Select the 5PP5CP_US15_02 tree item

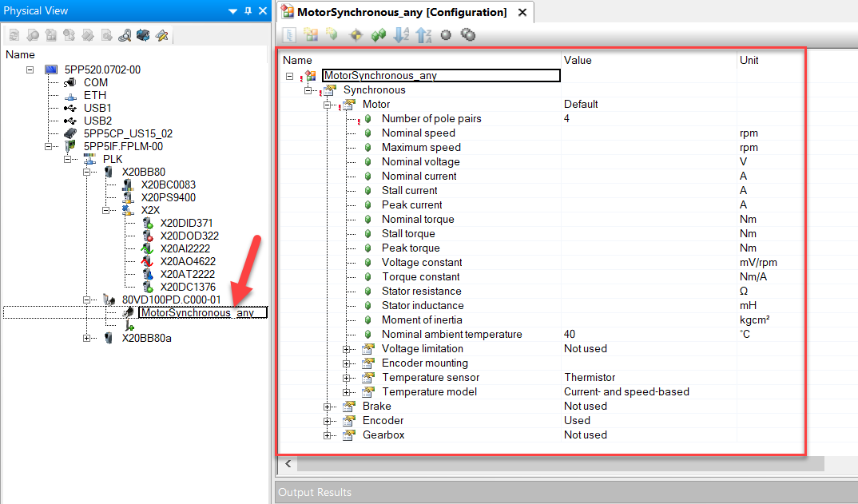pyautogui.click(x=128, y=133)
